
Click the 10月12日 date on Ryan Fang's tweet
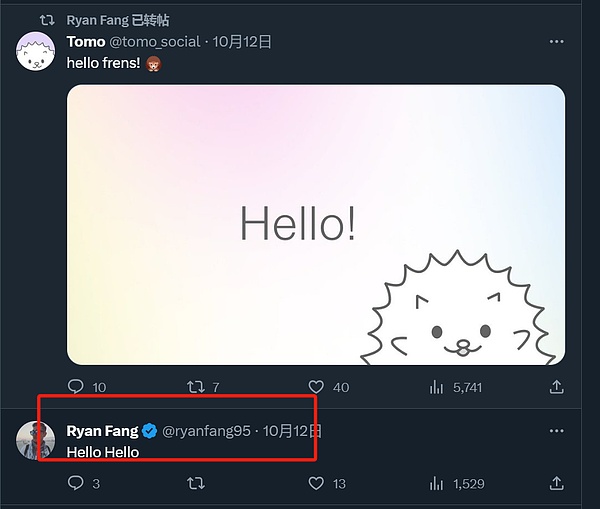(292, 431)
